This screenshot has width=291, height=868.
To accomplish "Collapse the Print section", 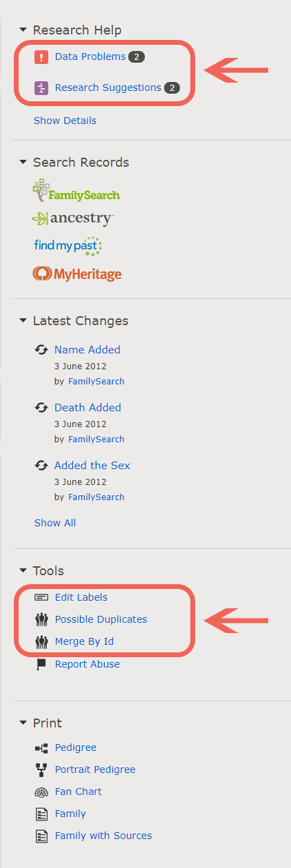I will coord(23,723).
